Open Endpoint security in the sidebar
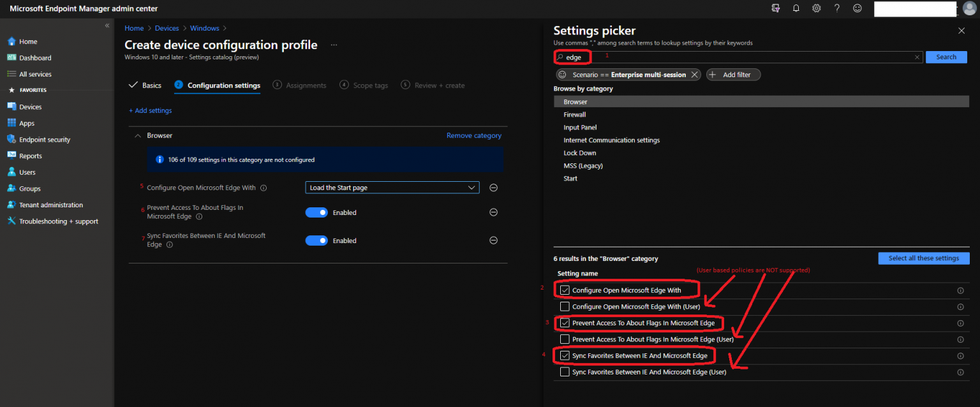The height and width of the screenshot is (407, 980). tap(45, 139)
